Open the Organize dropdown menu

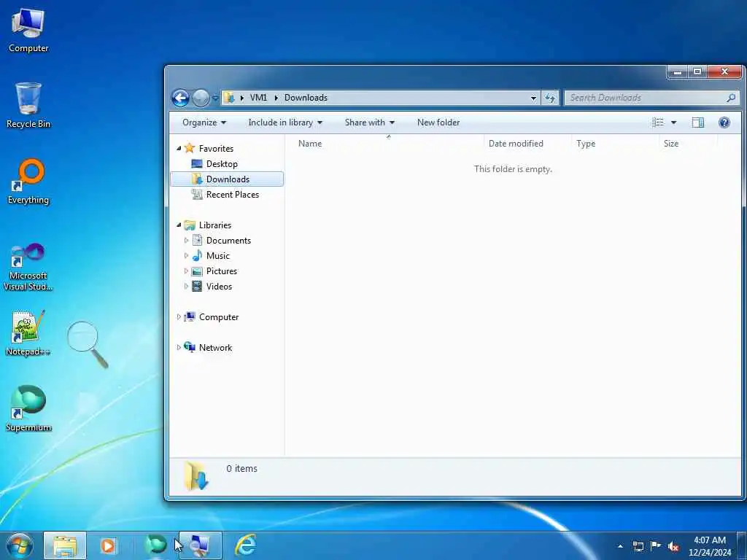(204, 122)
